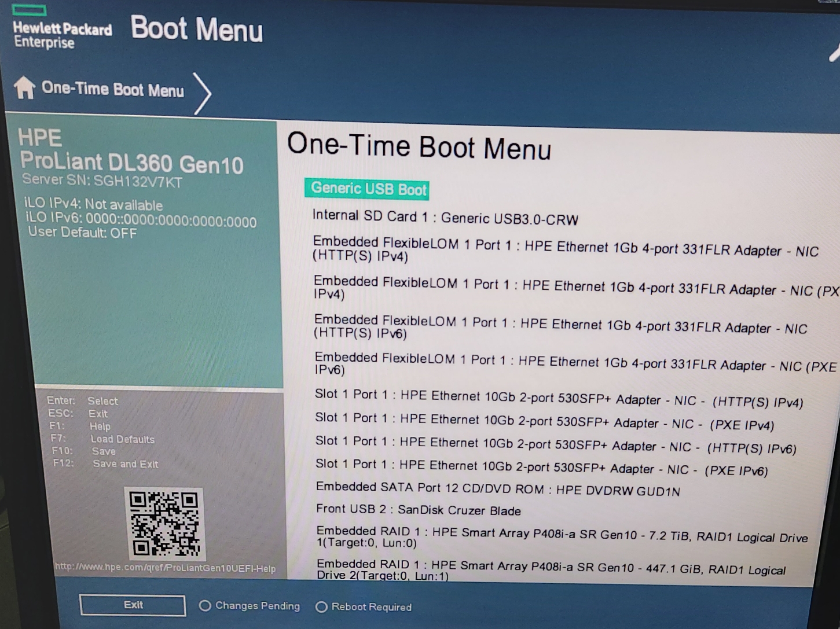The image size is (840, 629).
Task: Click iLO IPv6 address text
Action: (x=141, y=220)
